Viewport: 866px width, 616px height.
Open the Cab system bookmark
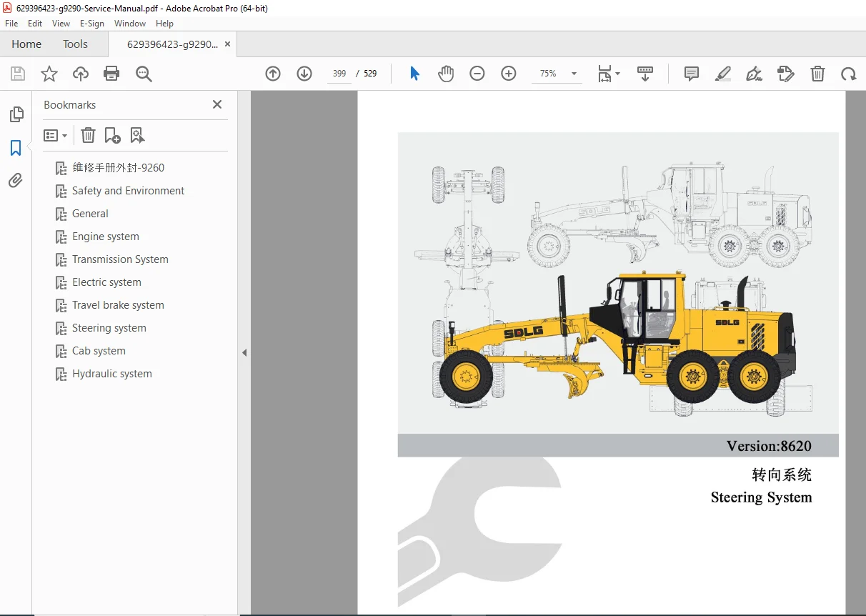click(99, 351)
